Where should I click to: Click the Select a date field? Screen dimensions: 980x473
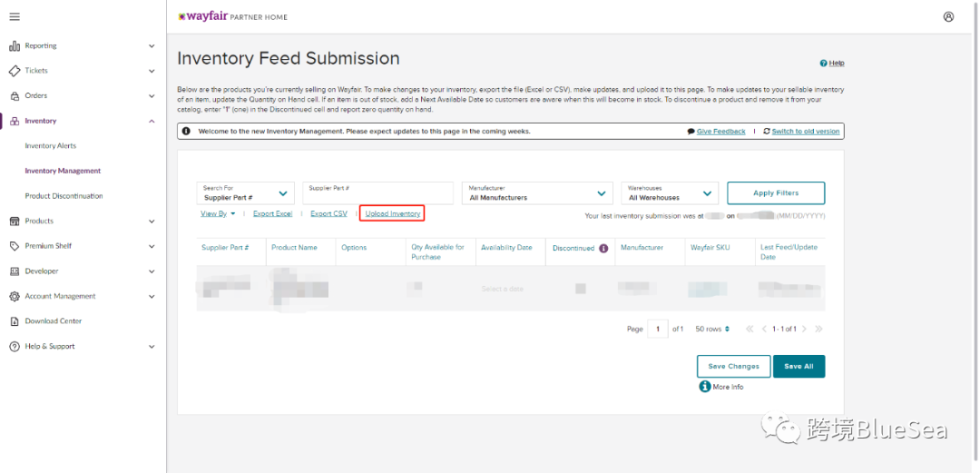tap(503, 289)
